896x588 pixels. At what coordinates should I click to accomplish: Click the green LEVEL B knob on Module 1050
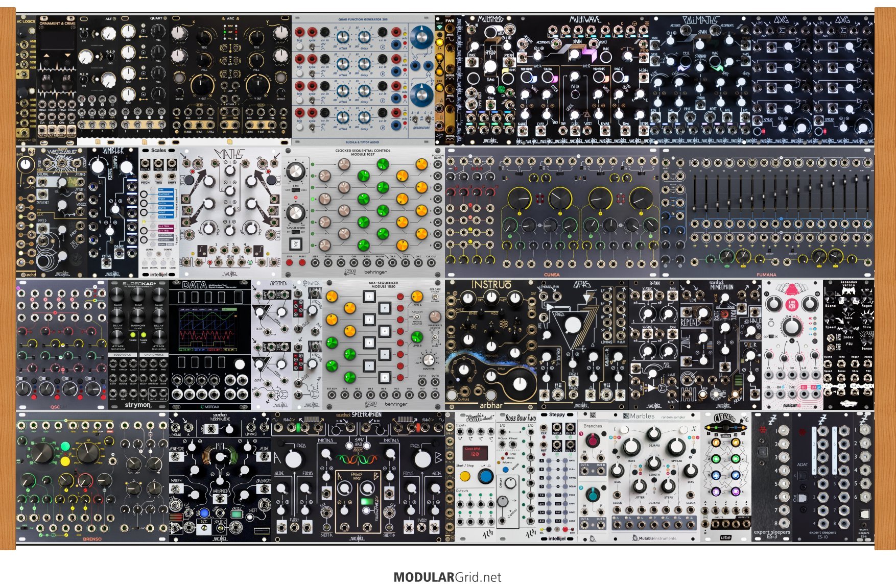coord(417,336)
